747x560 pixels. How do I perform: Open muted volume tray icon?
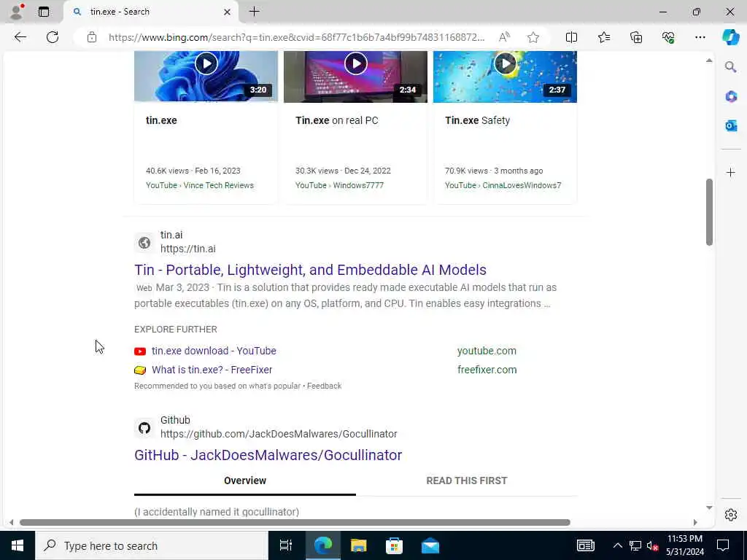[x=652, y=545]
